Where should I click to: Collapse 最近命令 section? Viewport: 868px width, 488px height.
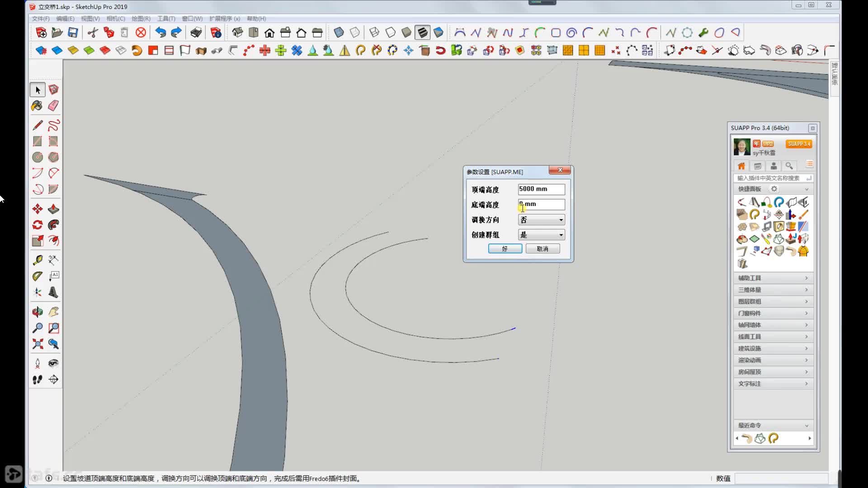807,426
